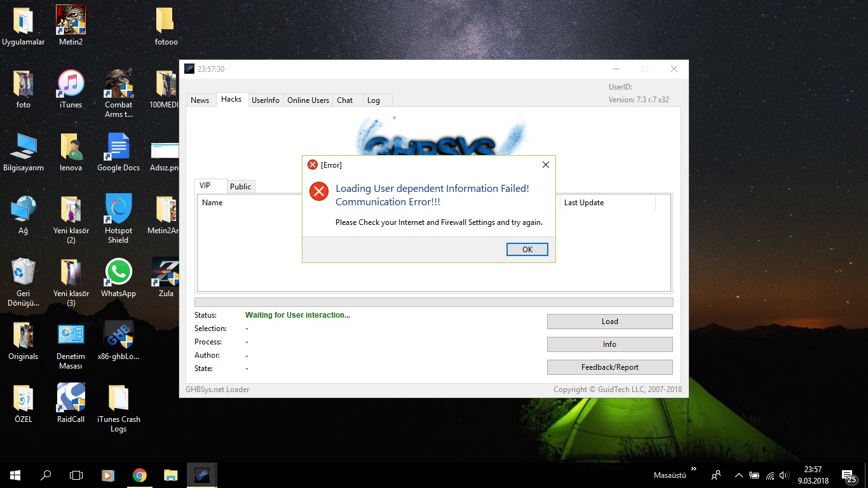868x488 pixels.
Task: Switch to the News tab
Action: [200, 100]
